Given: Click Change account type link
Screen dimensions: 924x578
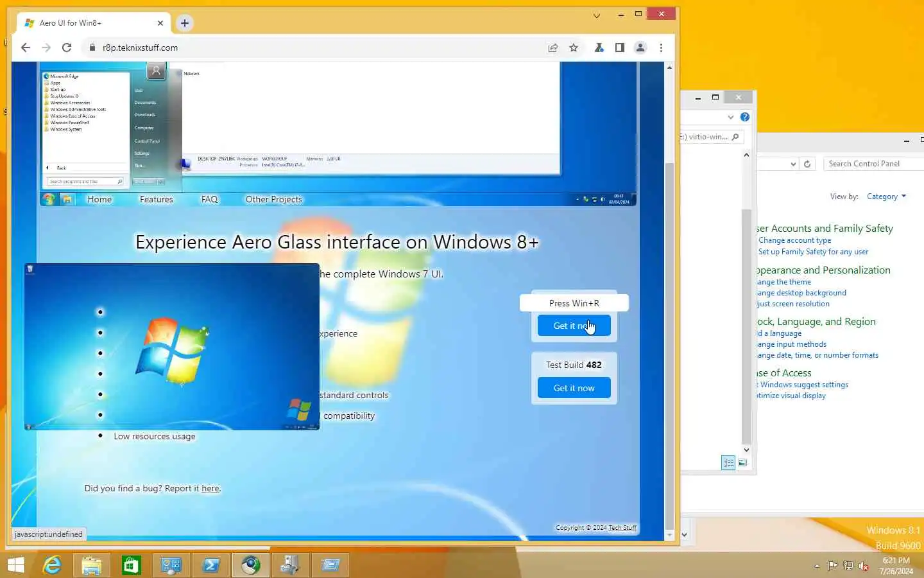Looking at the screenshot, I should coord(794,240).
